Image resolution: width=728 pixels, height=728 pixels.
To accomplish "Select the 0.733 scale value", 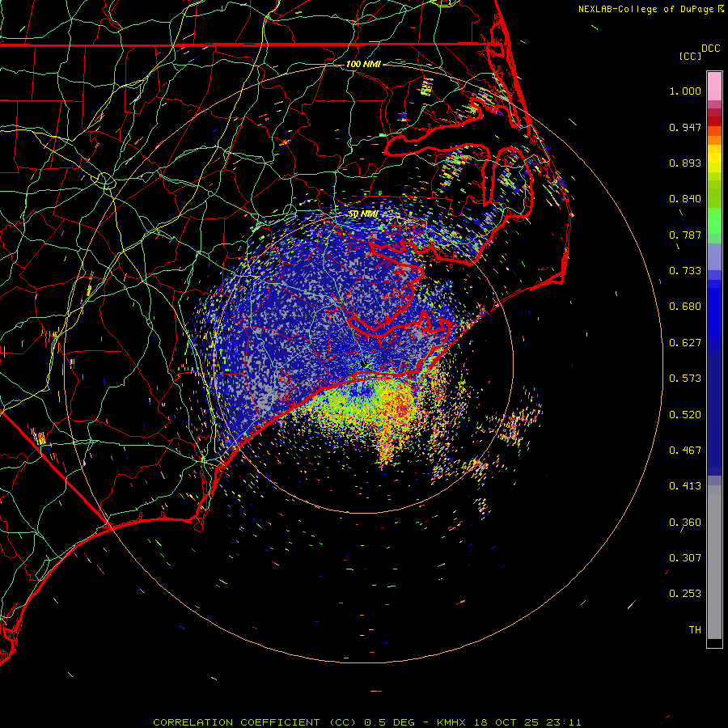I will (685, 271).
